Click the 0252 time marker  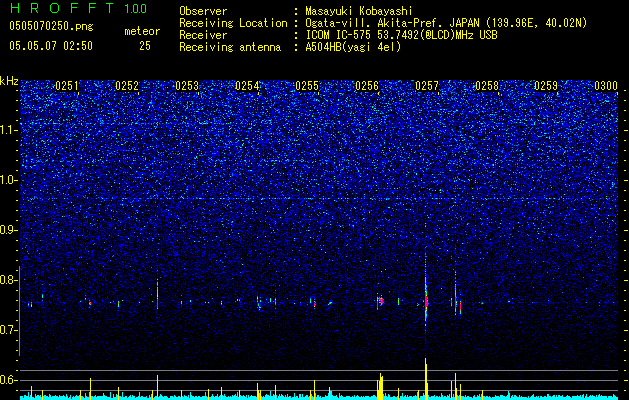click(127, 86)
